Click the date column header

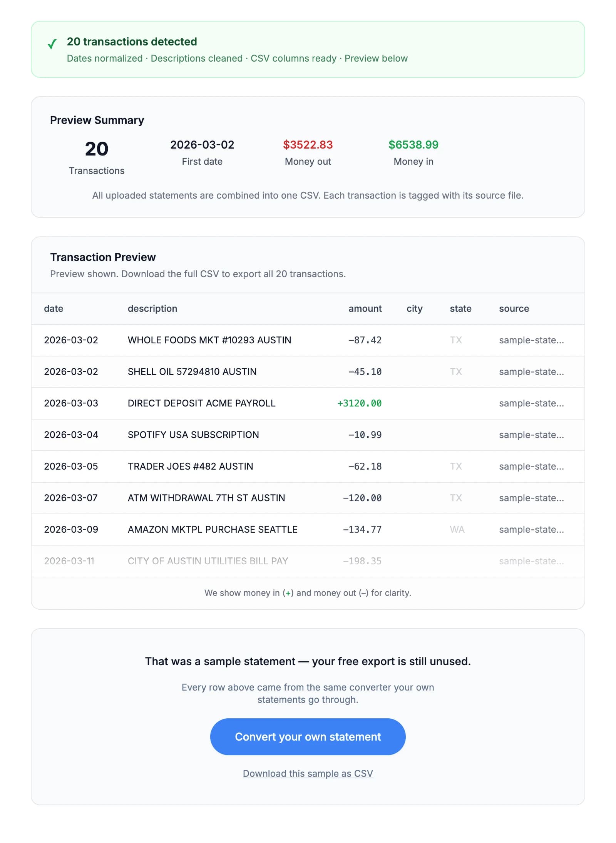click(x=54, y=308)
